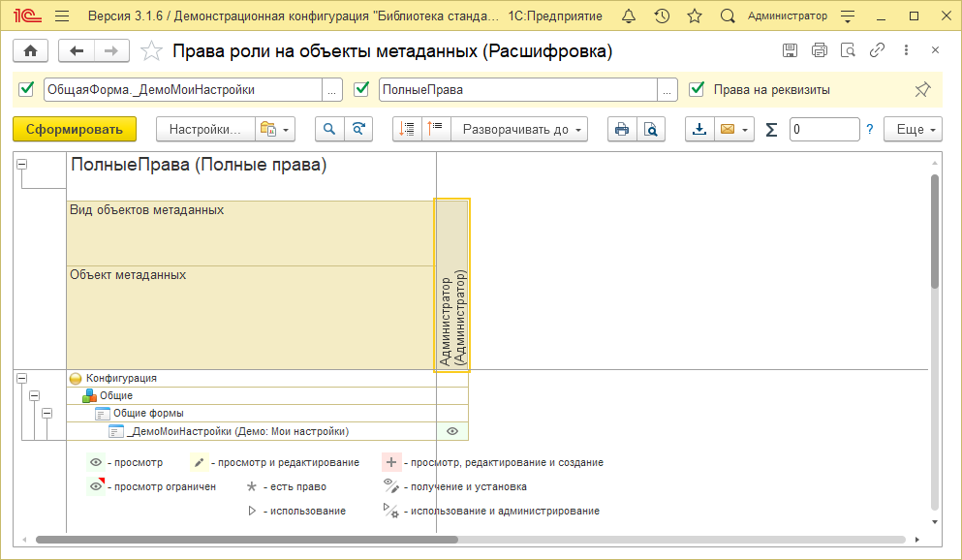This screenshot has height=560, width=962.
Task: Click Объект метаданных header
Action: coord(252,318)
